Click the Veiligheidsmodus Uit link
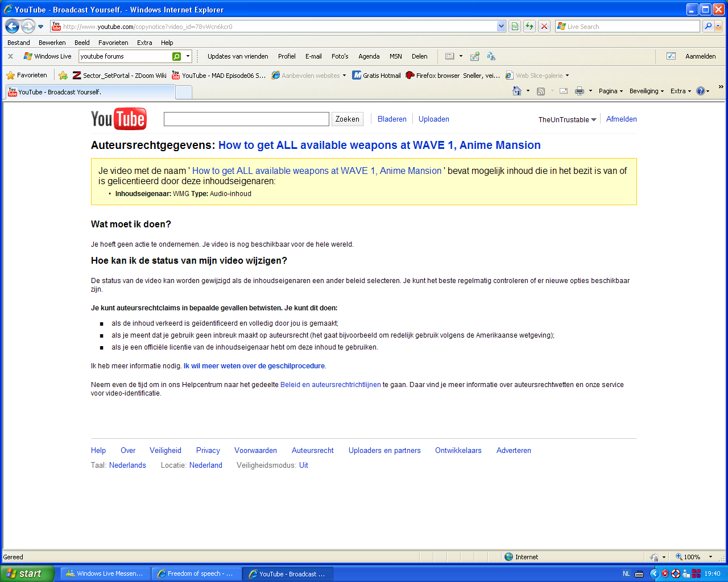This screenshot has width=728, height=582. pos(304,465)
